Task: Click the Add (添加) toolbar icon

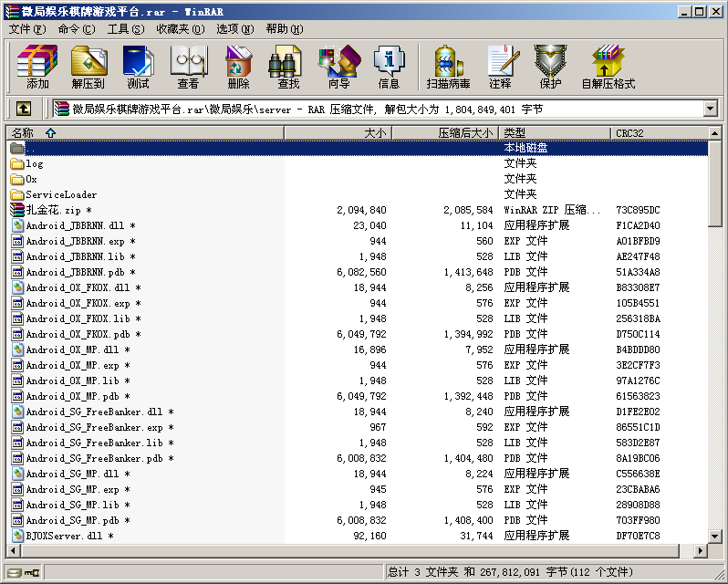Action: click(37, 66)
